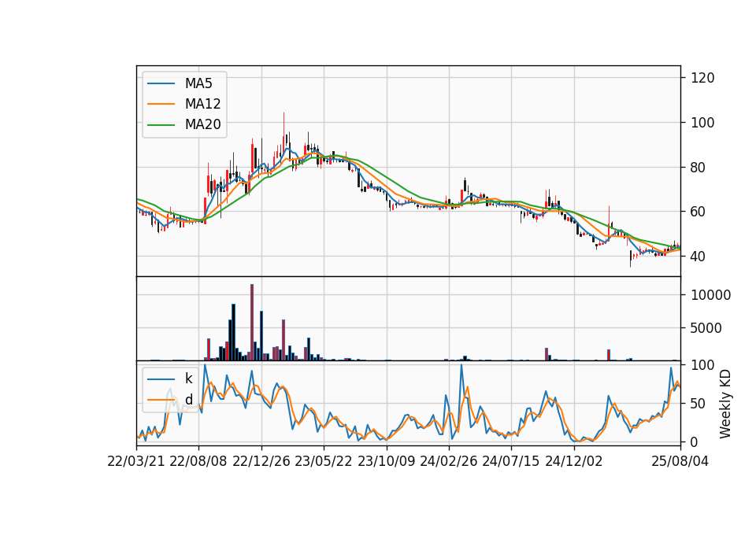Click the 25/08/04 date label
Viewport: 756px width, 543px height.
pyautogui.click(x=680, y=461)
